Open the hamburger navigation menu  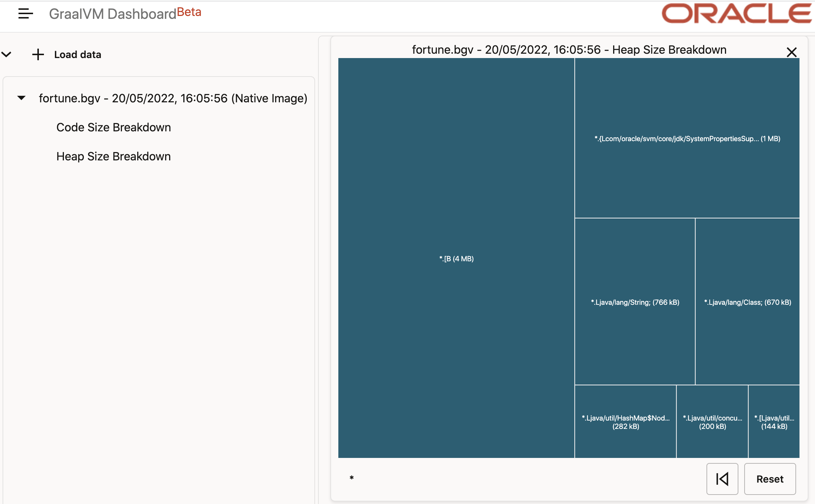tap(25, 14)
